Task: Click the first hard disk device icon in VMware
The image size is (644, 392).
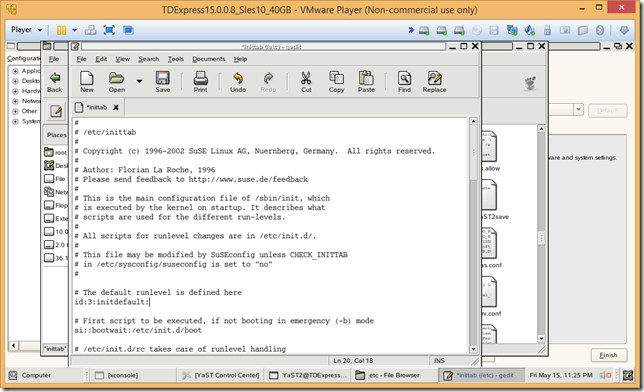Action: point(424,30)
